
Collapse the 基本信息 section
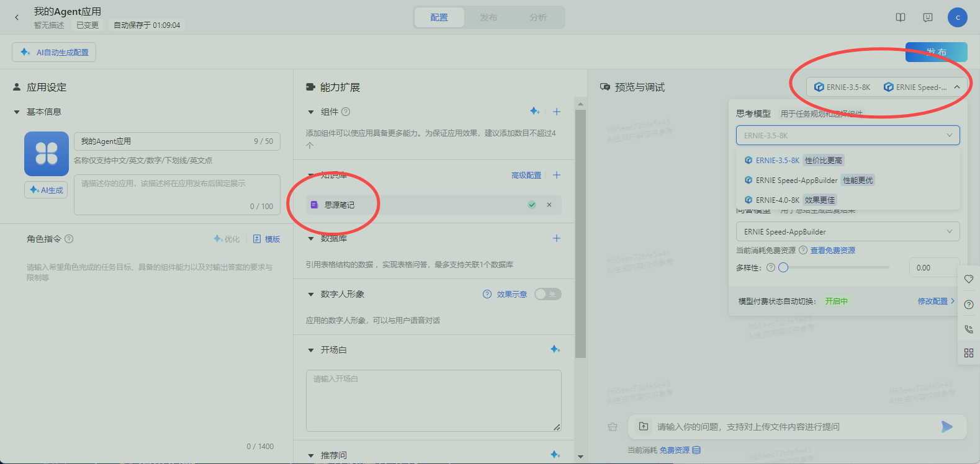[x=17, y=112]
